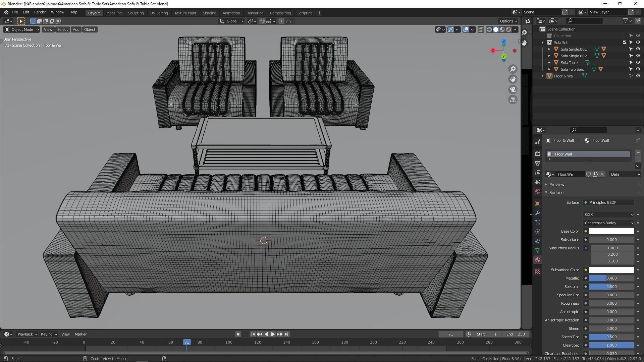Open the Data link dropdown
Image resolution: width=644 pixels, height=362 pixels.
pyautogui.click(x=625, y=174)
